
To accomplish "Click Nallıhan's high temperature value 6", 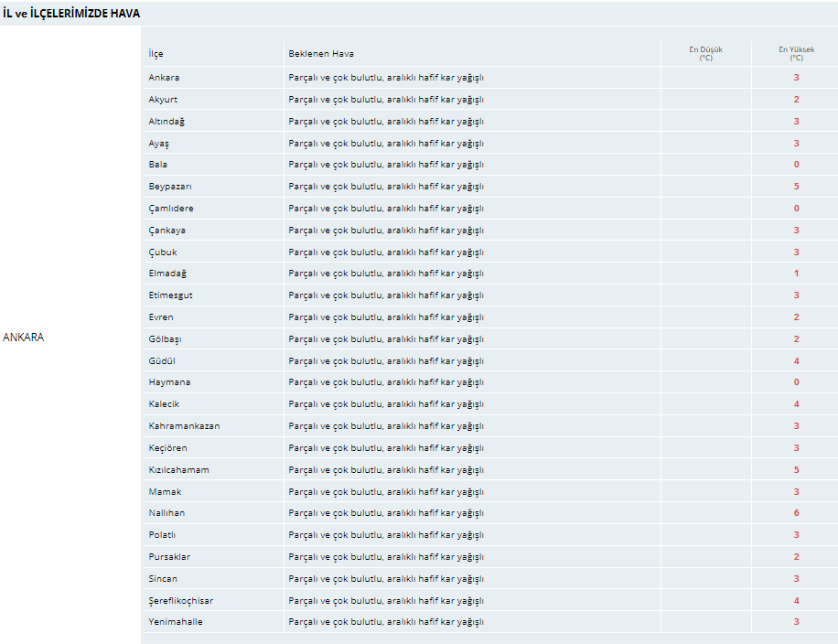I will coord(796,512).
